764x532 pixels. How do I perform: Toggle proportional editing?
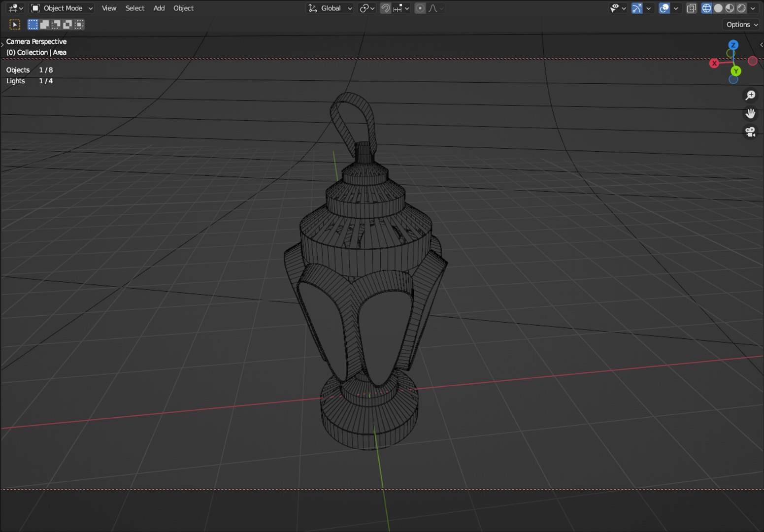[x=420, y=8]
